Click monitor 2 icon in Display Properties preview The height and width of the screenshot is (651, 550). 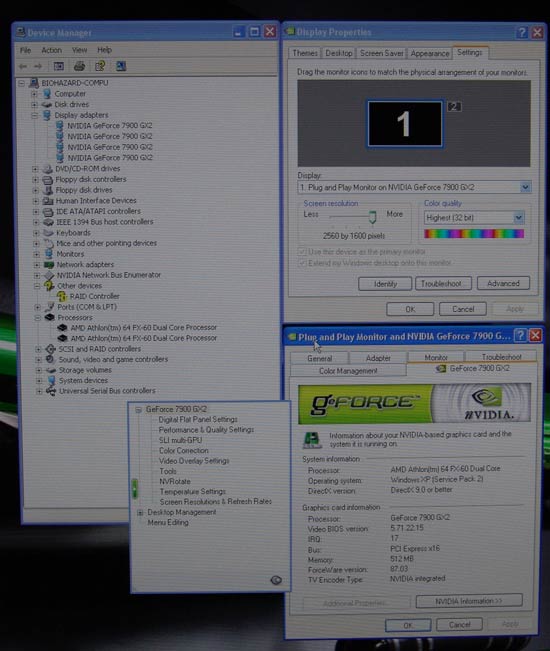coord(454,107)
